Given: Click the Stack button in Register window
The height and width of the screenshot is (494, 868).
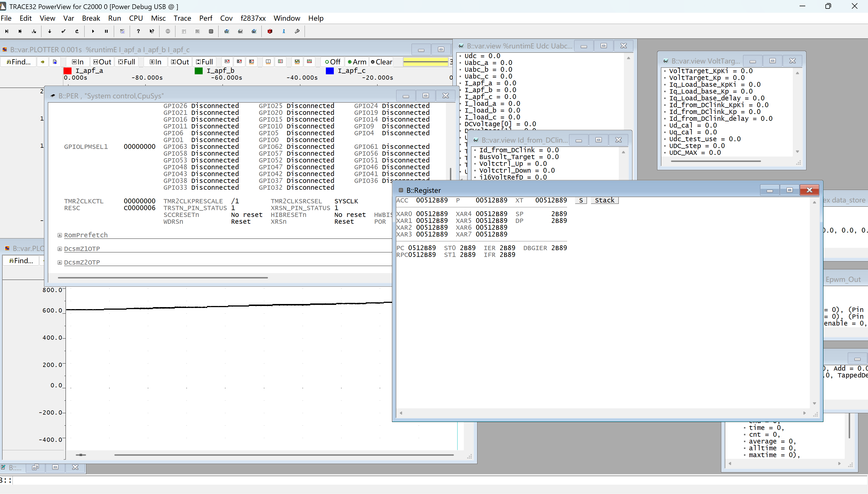Looking at the screenshot, I should (x=605, y=200).
